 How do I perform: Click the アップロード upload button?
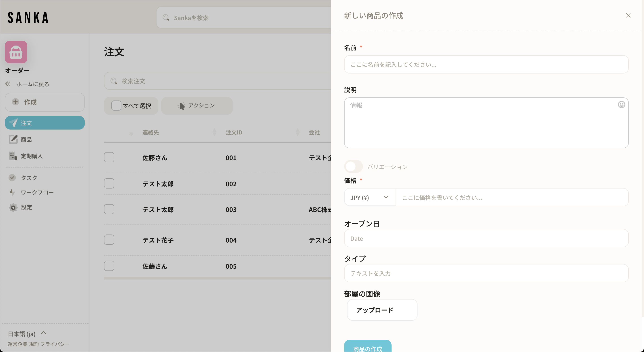pos(382,310)
